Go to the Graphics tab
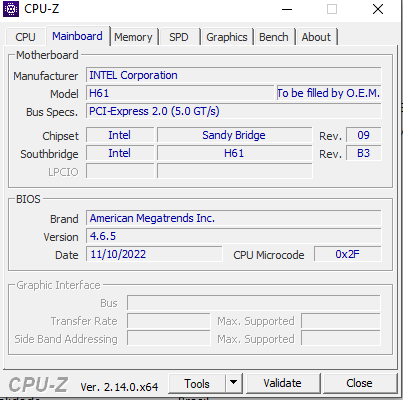The height and width of the screenshot is (400, 403). pyautogui.click(x=227, y=37)
